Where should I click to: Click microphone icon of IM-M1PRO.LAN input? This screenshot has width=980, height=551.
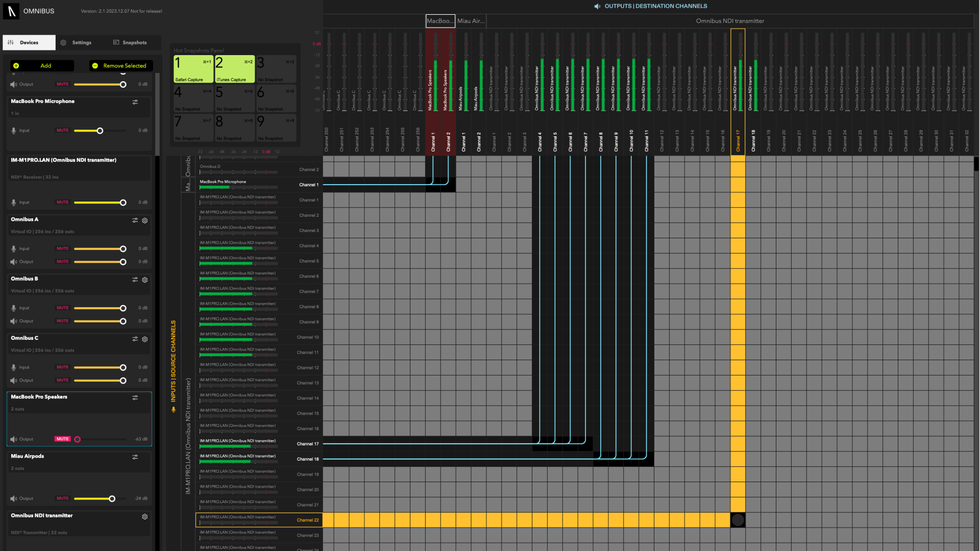[x=14, y=203]
